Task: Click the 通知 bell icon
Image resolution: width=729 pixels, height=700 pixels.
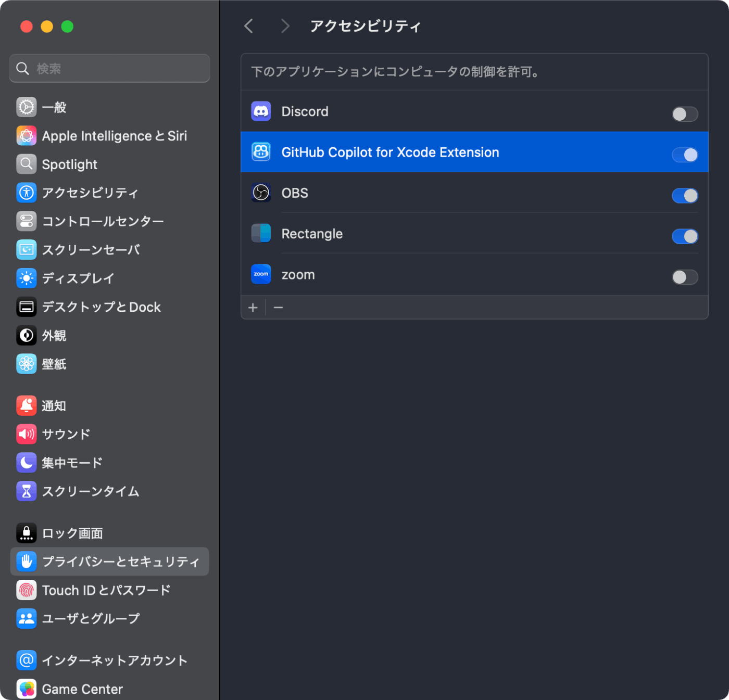Action: coord(27,405)
